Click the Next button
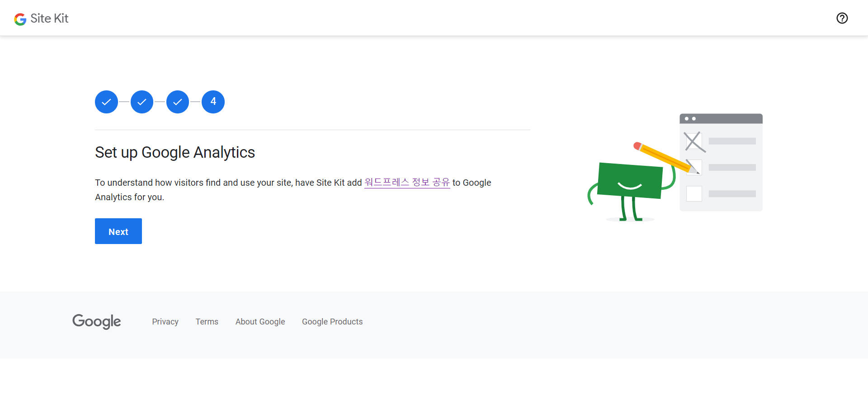 tap(118, 231)
